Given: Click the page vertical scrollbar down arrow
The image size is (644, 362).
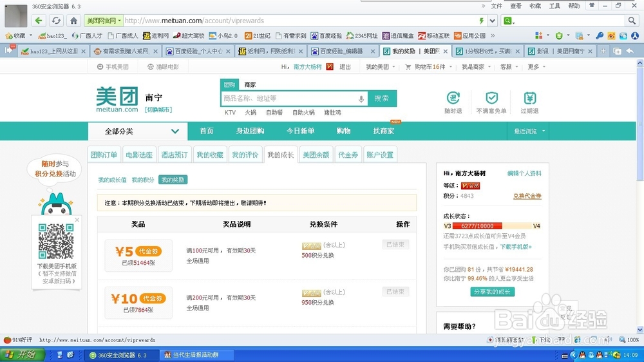Looking at the screenshot, I should [640, 330].
